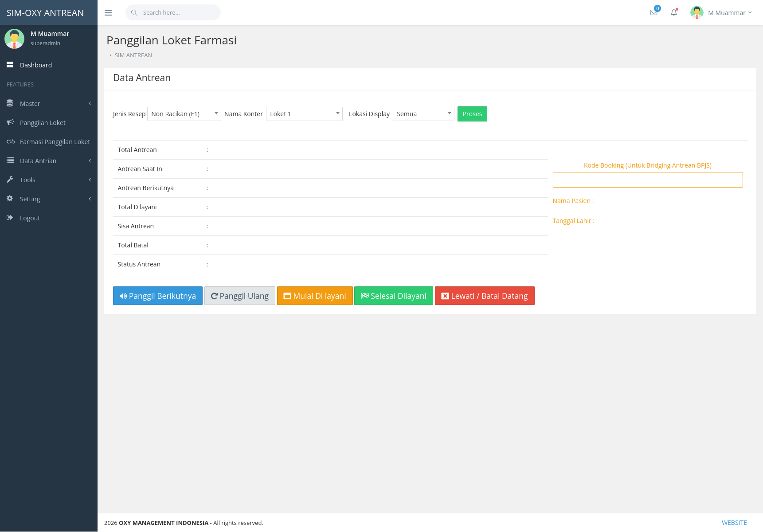Click the Logout exit icon

click(x=10, y=218)
